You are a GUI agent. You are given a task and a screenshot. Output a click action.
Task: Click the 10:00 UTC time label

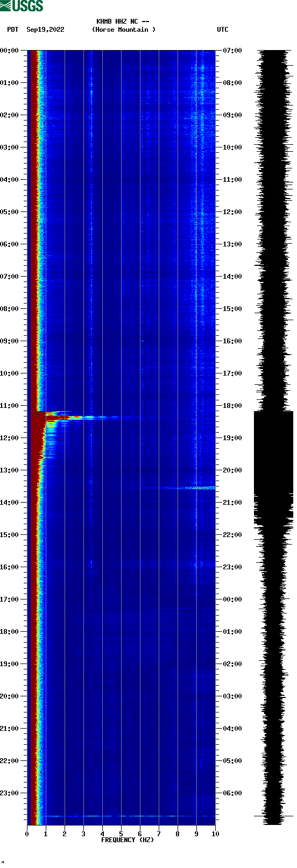232,147
